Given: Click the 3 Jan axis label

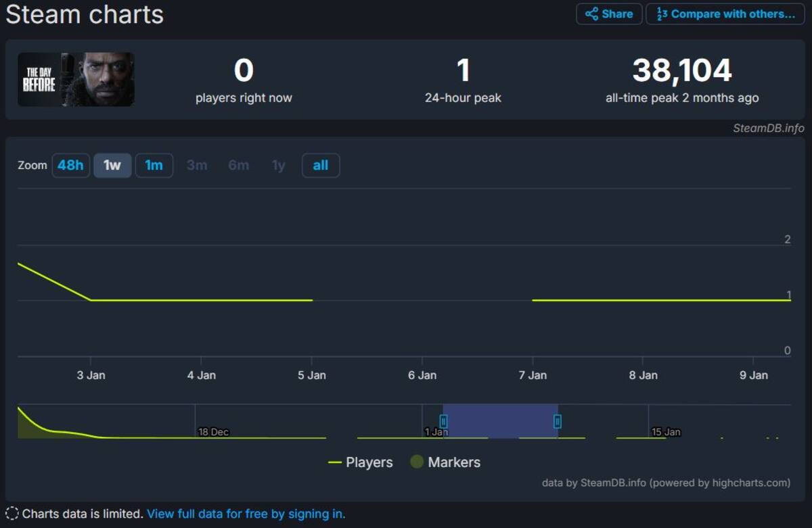Looking at the screenshot, I should tap(91, 375).
